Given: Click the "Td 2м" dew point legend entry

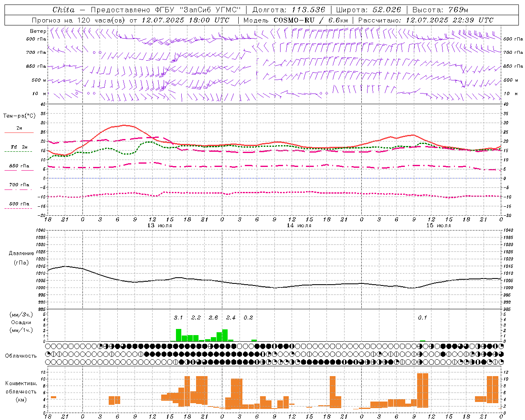Looking at the screenshot, I should coord(19,147).
